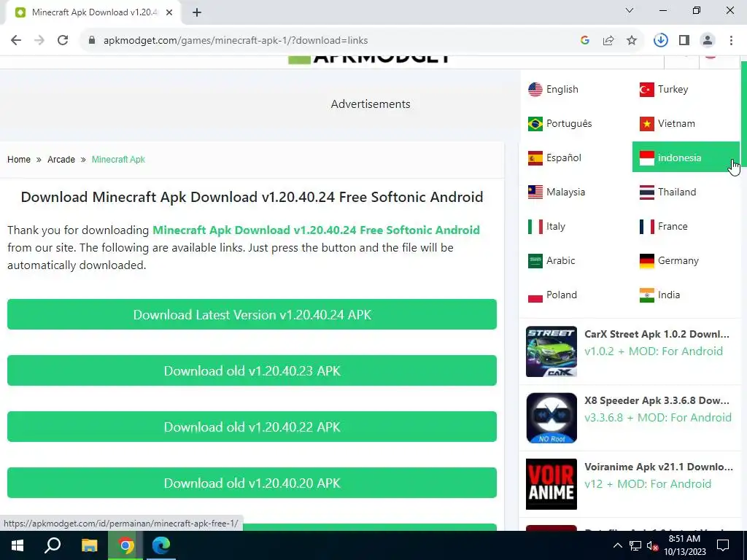
Task: Open Google icon in the address bar
Action: click(585, 41)
